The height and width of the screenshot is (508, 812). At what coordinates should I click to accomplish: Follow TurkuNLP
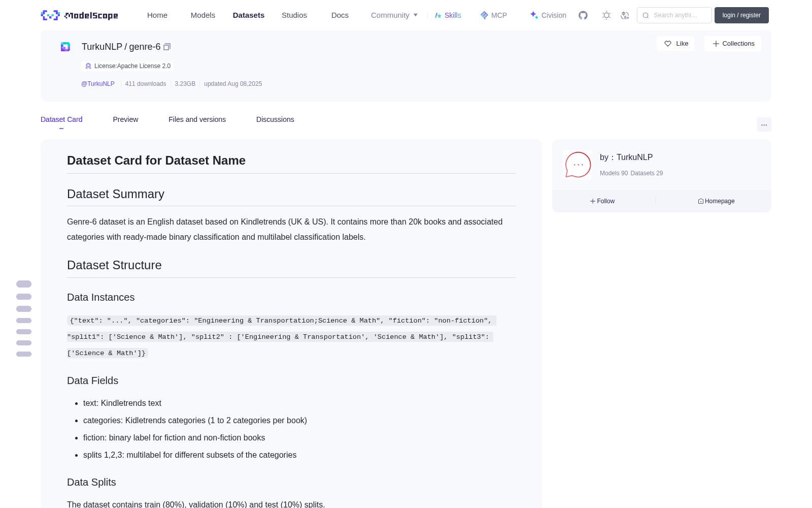(x=602, y=201)
